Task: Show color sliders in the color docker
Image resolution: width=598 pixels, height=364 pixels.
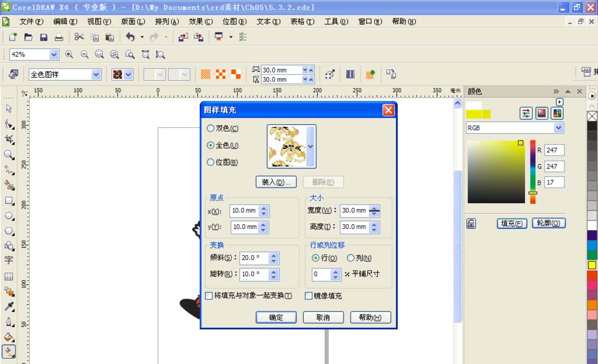Action: point(526,113)
